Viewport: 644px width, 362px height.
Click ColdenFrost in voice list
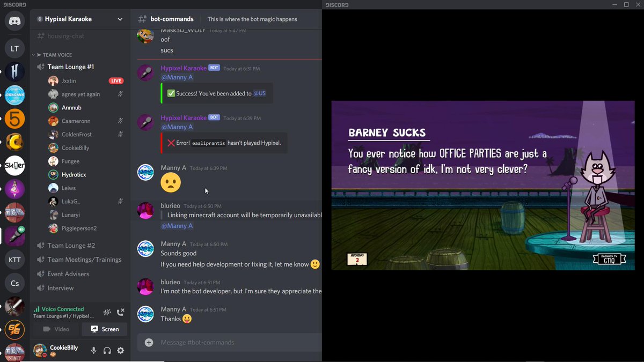click(86, 135)
